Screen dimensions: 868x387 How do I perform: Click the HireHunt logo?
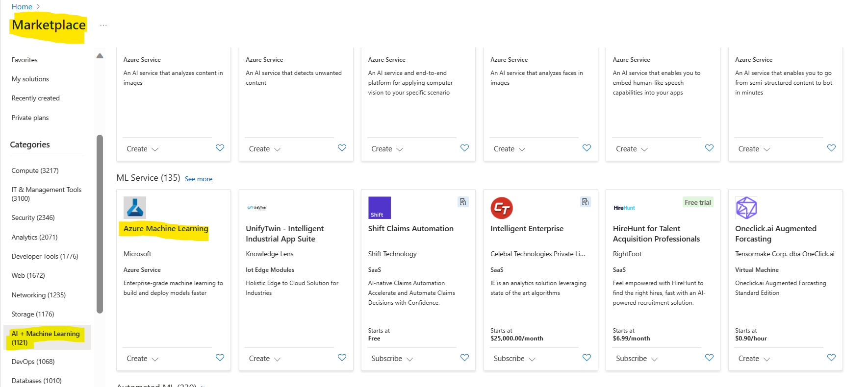pyautogui.click(x=624, y=208)
